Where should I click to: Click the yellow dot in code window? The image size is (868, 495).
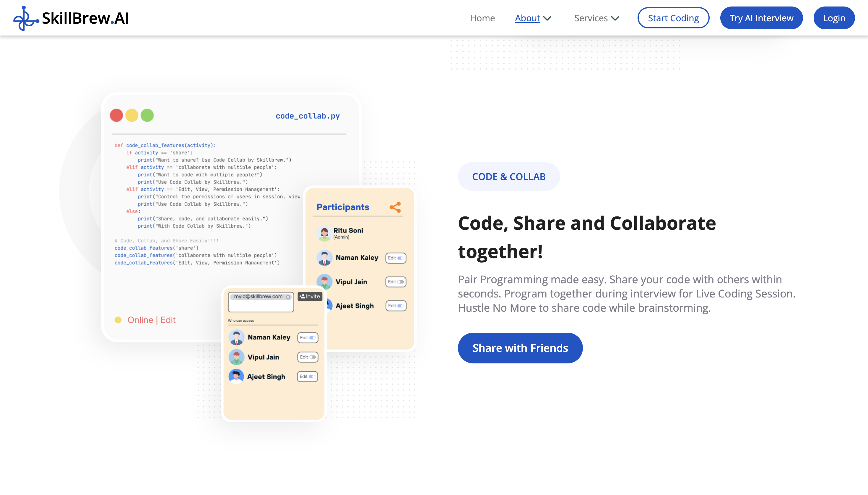tap(132, 115)
